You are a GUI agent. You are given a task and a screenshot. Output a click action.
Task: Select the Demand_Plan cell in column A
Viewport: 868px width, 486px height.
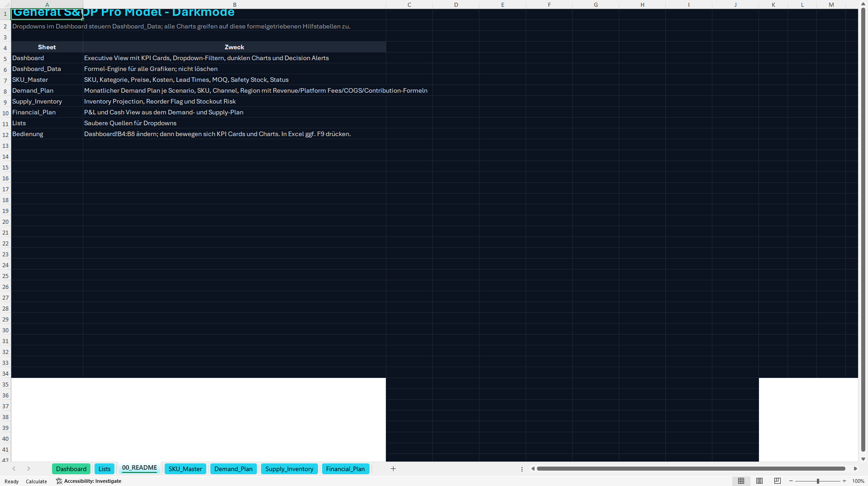(x=47, y=90)
